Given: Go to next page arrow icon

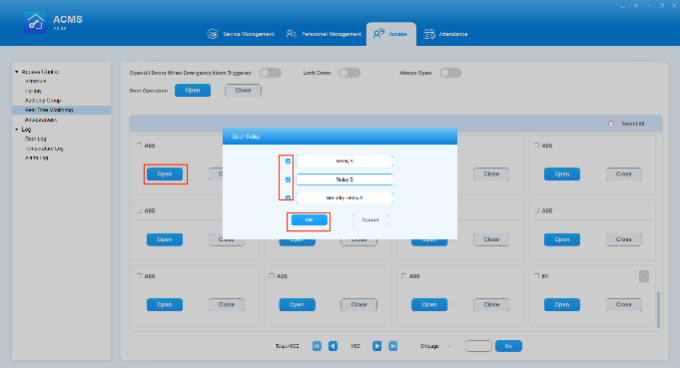Looking at the screenshot, I should (x=377, y=346).
